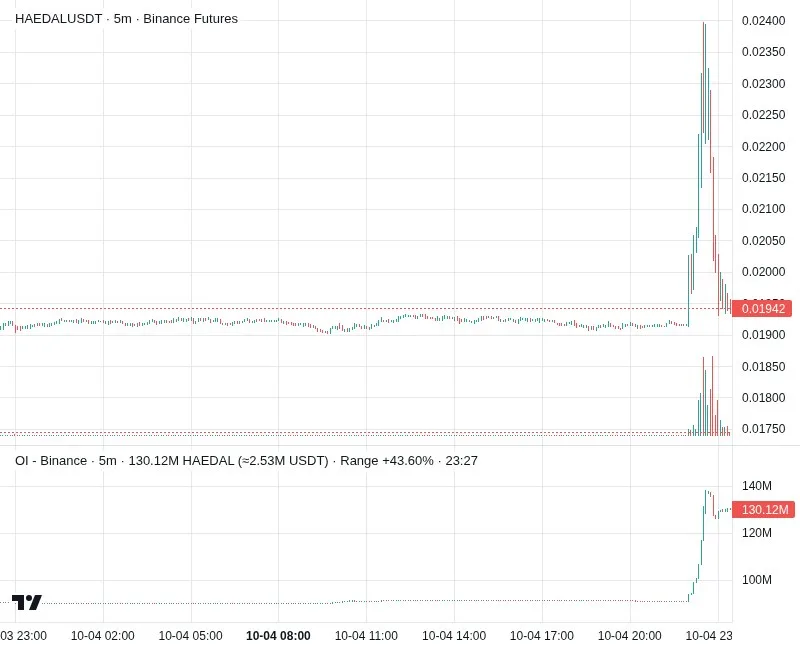Click the 0.02200 price axis label
Image resolution: width=800 pixels, height=650 pixels.
(763, 147)
